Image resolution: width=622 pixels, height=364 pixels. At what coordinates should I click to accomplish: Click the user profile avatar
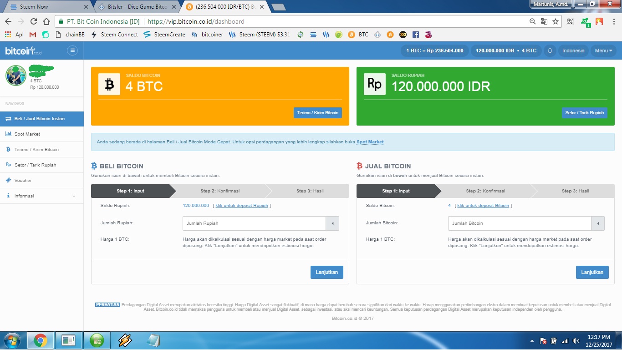16,75
